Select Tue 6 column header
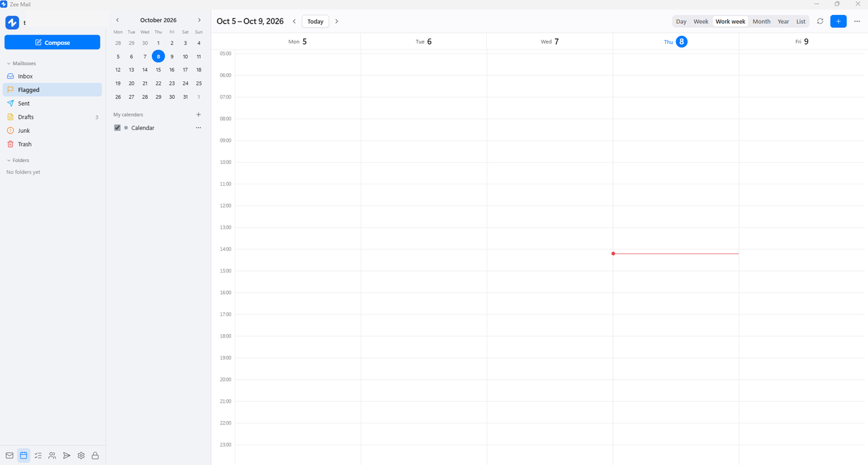The image size is (868, 465). click(x=424, y=41)
